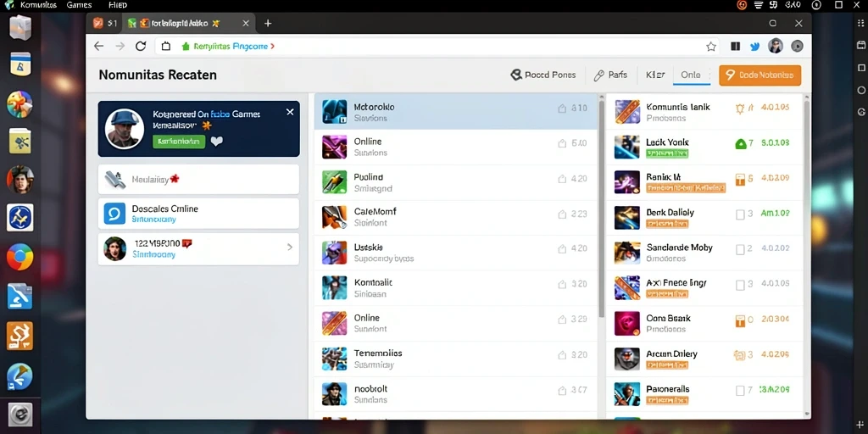The height and width of the screenshot is (434, 868).
Task: Toggle the checkbox beside Berk Dalialy
Action: pyautogui.click(x=740, y=214)
